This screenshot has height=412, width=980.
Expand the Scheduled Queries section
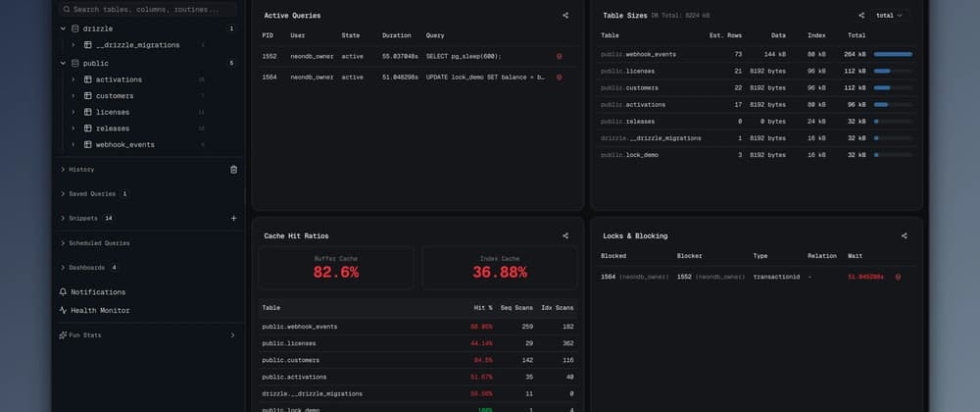95,243
